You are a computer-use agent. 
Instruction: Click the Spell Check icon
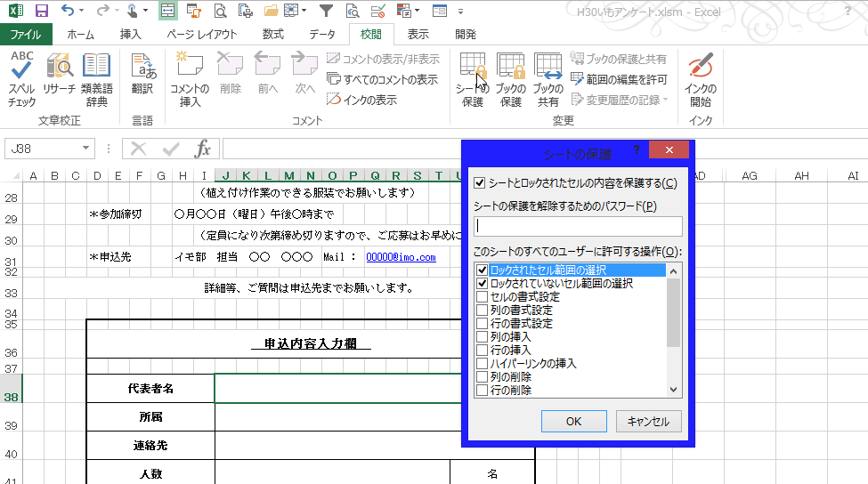[22, 78]
